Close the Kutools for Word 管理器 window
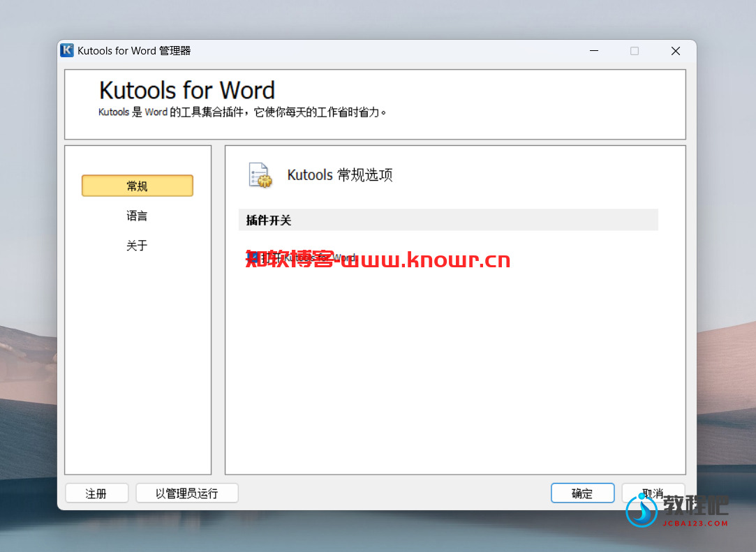 point(676,51)
